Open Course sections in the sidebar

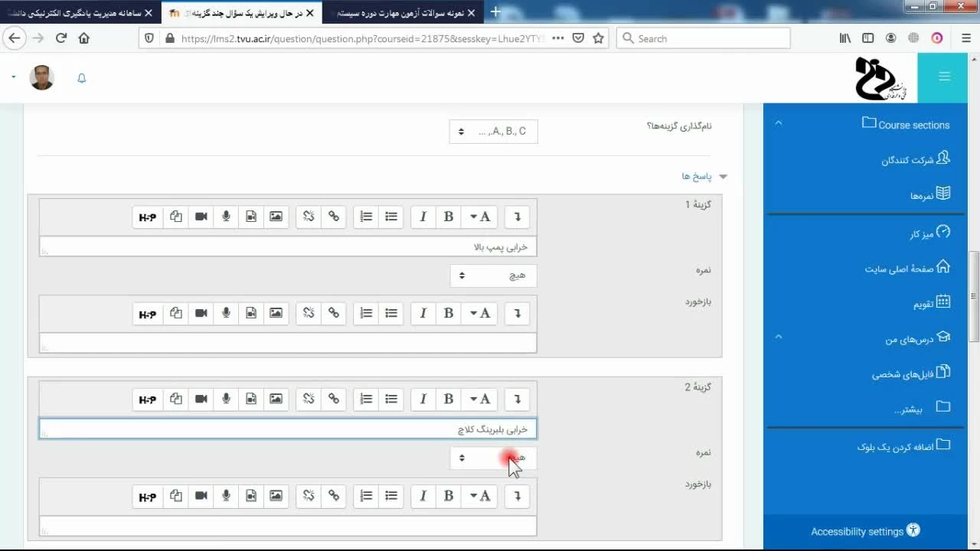[913, 125]
